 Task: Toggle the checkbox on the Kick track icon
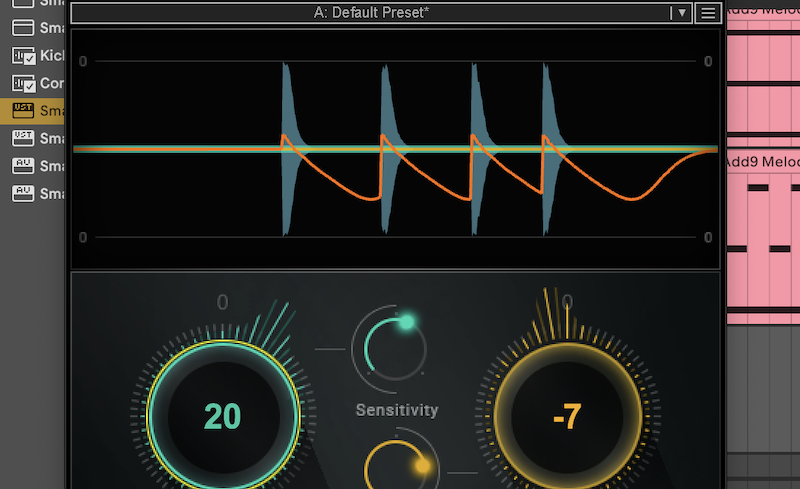pos(29,59)
